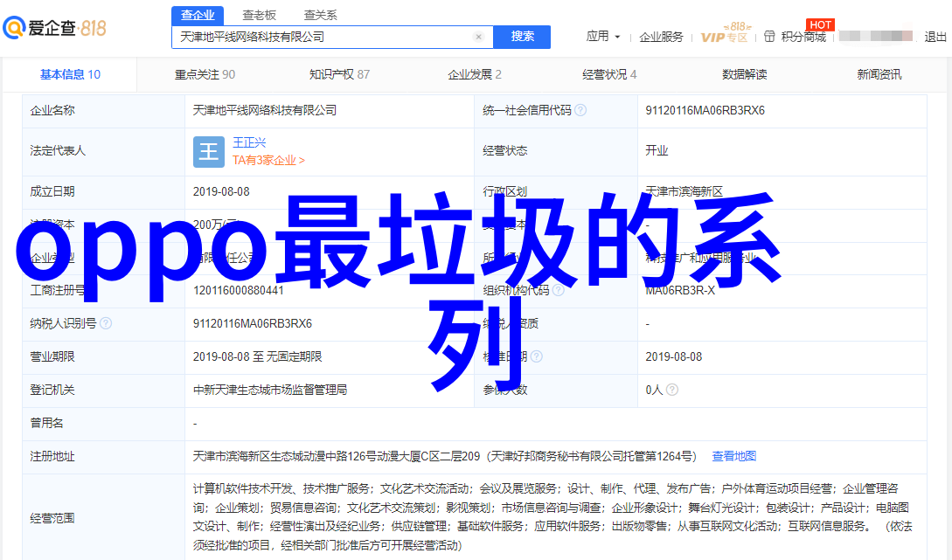Click the 2019-08-08 date right of the 营业期限 row

[x=674, y=356]
